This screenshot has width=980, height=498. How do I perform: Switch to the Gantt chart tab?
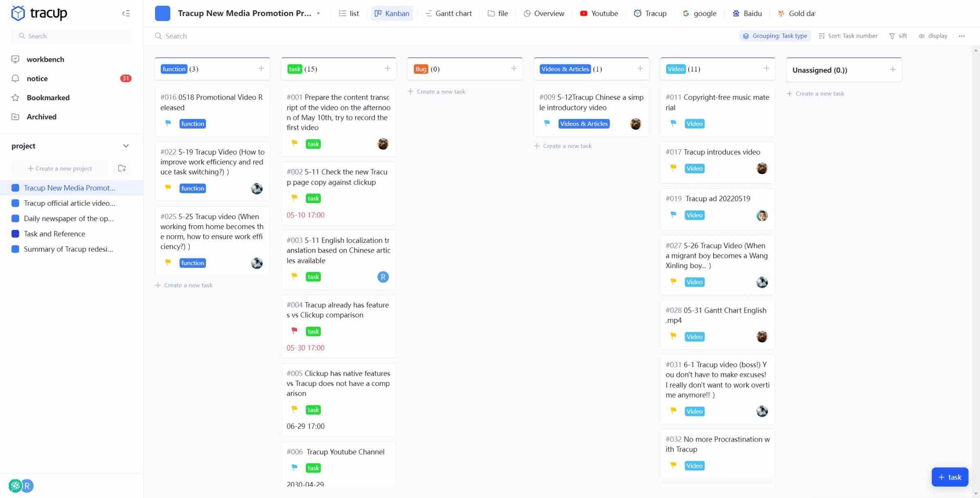(x=448, y=13)
